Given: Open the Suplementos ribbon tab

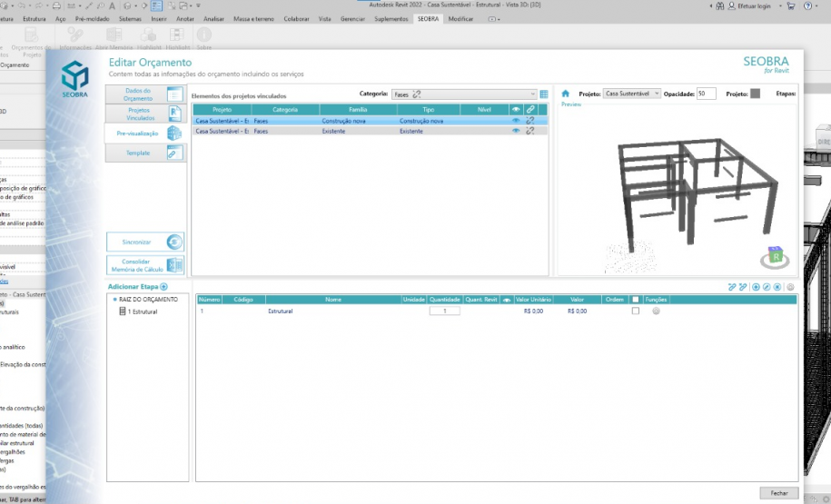Looking at the screenshot, I should coord(391,18).
